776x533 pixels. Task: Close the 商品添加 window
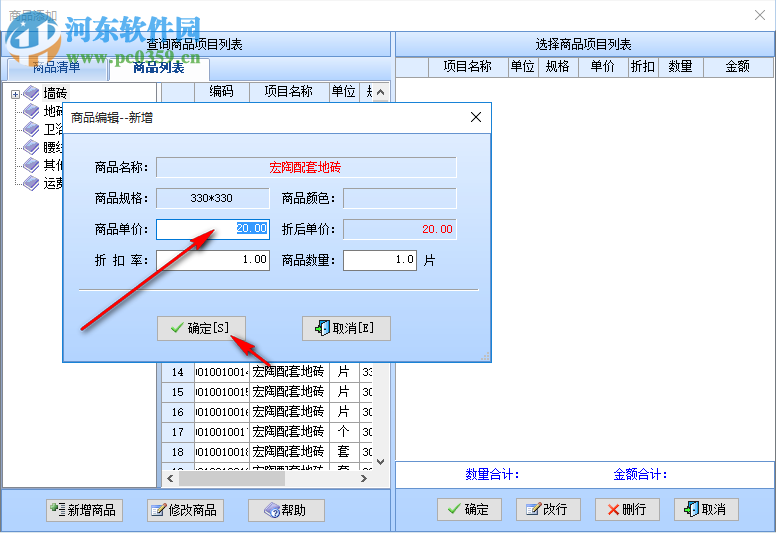pos(760,15)
